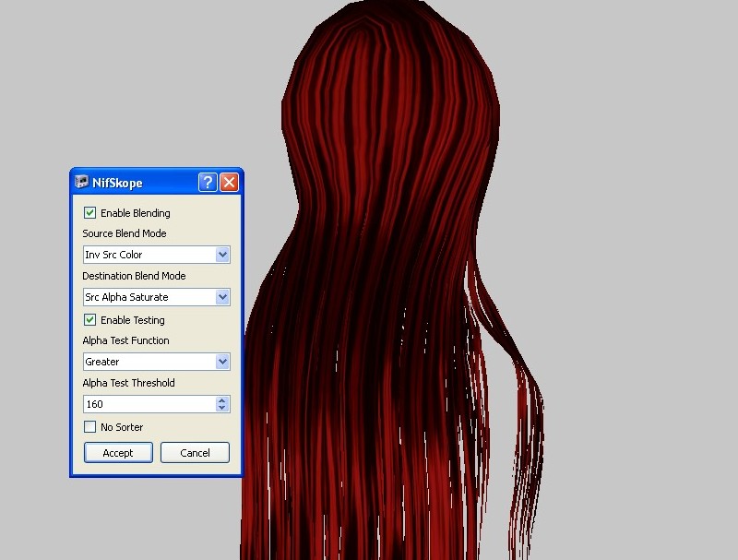
Task: Decrease Alpha Test Threshold with down arrow
Action: [x=222, y=408]
